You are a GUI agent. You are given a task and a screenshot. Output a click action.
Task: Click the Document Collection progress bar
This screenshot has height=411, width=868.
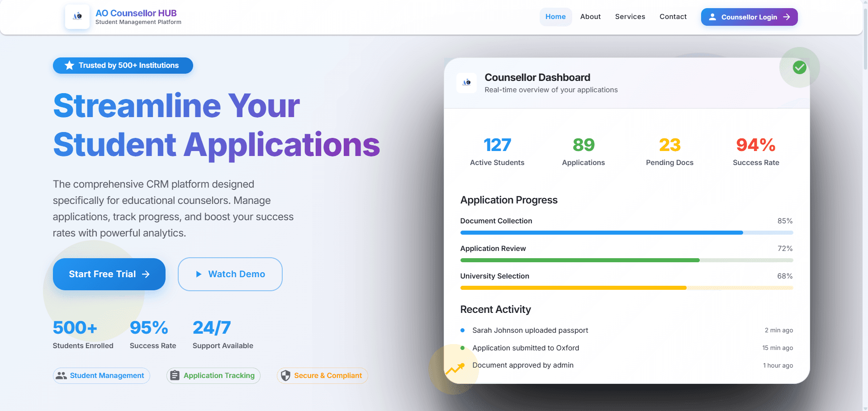[626, 233]
